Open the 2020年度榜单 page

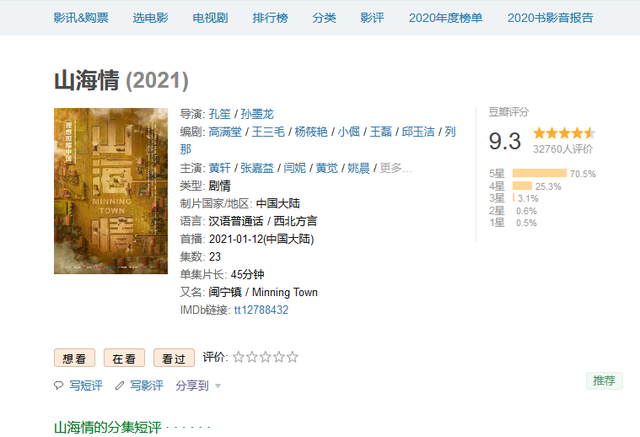pos(447,17)
